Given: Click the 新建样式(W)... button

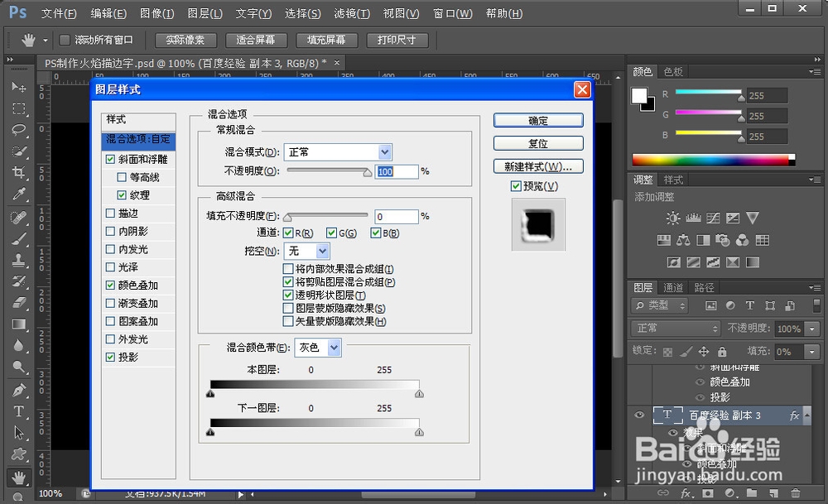Looking at the screenshot, I should pyautogui.click(x=538, y=167).
